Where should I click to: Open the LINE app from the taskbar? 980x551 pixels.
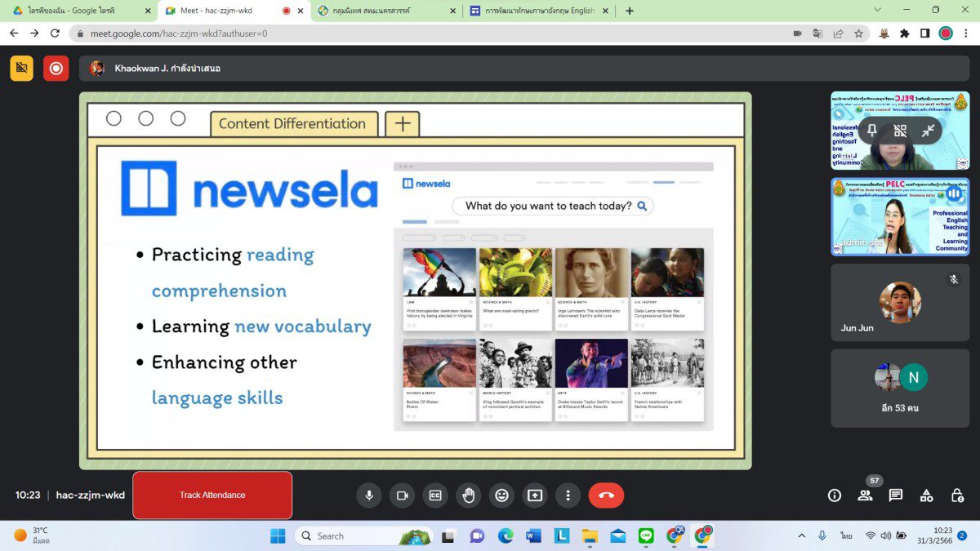pyautogui.click(x=647, y=535)
